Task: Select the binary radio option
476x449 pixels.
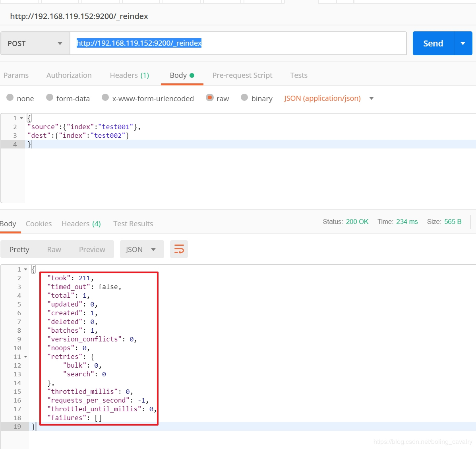Action: click(x=244, y=97)
